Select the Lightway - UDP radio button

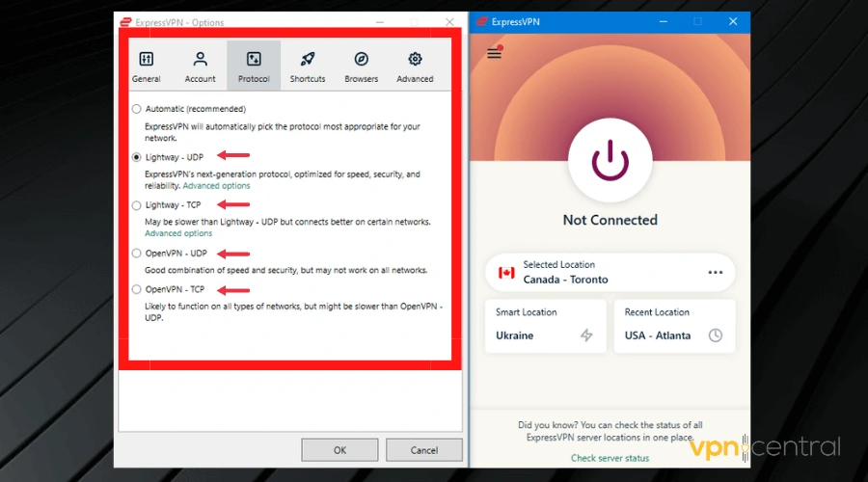(136, 157)
